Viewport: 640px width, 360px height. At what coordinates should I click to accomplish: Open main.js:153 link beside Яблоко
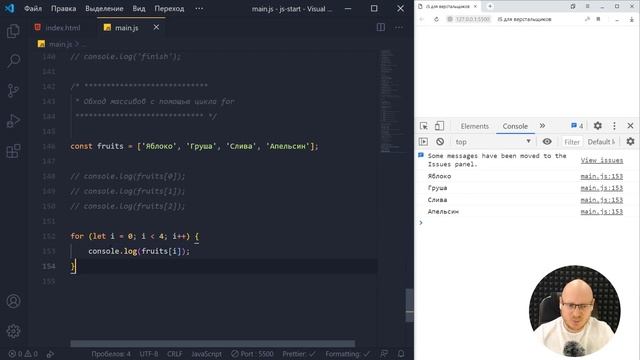point(602,176)
